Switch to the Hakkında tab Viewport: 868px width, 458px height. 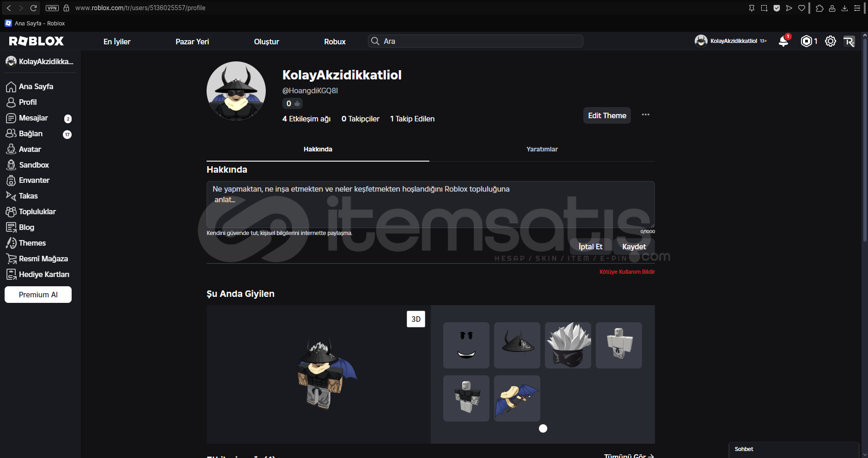click(x=318, y=149)
